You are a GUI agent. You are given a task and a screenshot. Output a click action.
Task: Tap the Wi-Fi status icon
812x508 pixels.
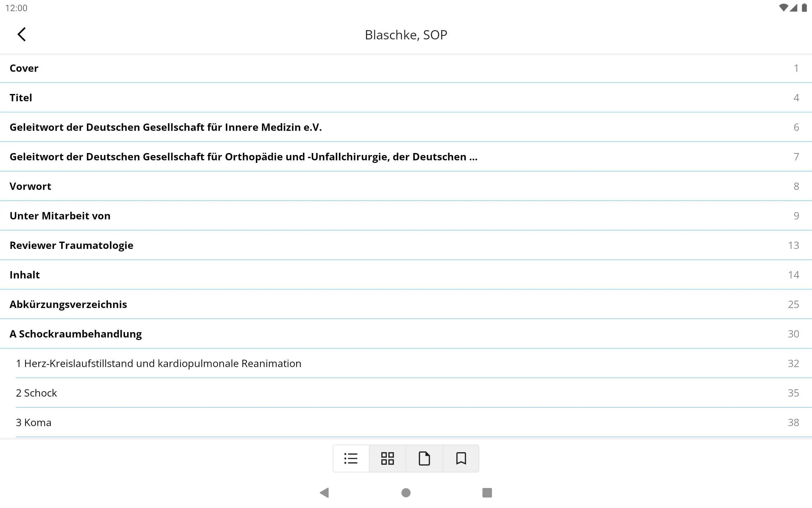click(x=783, y=8)
